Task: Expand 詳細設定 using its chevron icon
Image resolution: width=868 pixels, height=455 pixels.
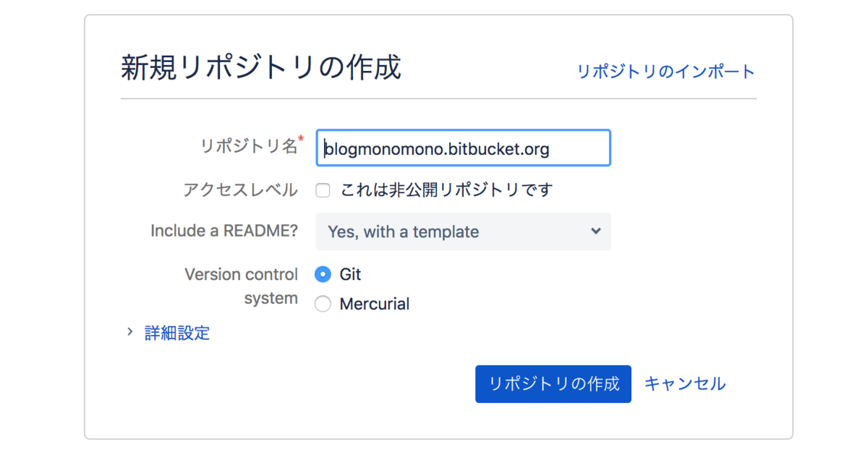Action: [x=130, y=332]
